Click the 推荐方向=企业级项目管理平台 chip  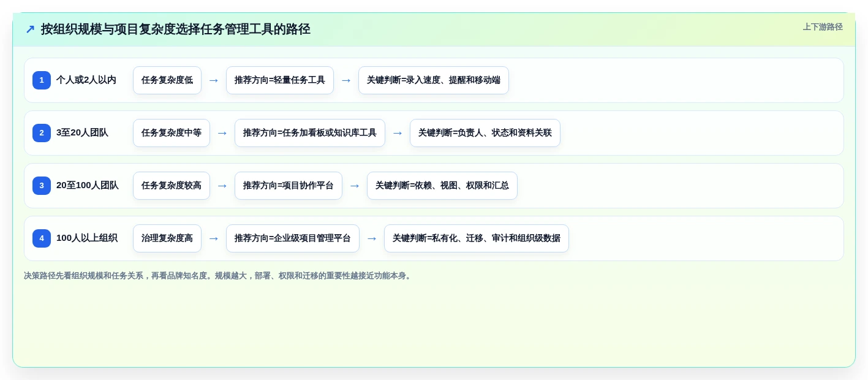coord(293,238)
